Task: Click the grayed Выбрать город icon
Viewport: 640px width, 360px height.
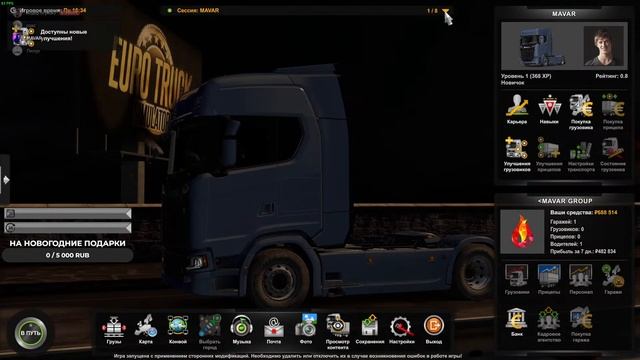Action: [210, 332]
